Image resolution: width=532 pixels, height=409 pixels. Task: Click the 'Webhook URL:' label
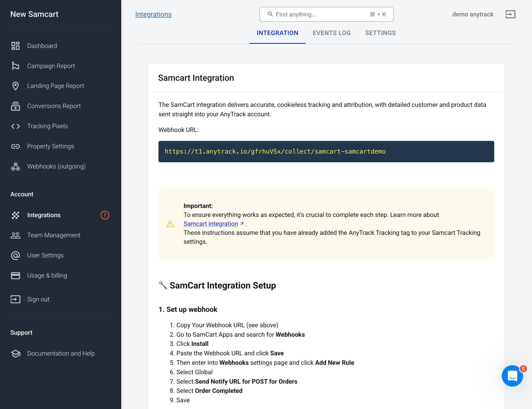point(178,130)
